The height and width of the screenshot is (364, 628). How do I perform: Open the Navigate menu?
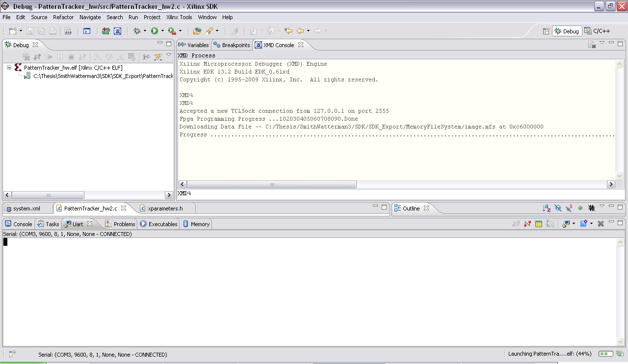coord(90,17)
